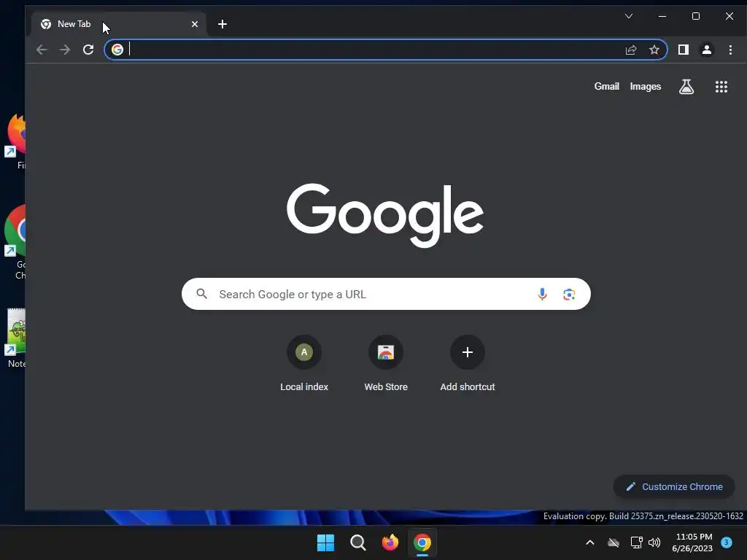Screen dimensions: 747x560
Task: Close the New Tab tab
Action: [194, 24]
